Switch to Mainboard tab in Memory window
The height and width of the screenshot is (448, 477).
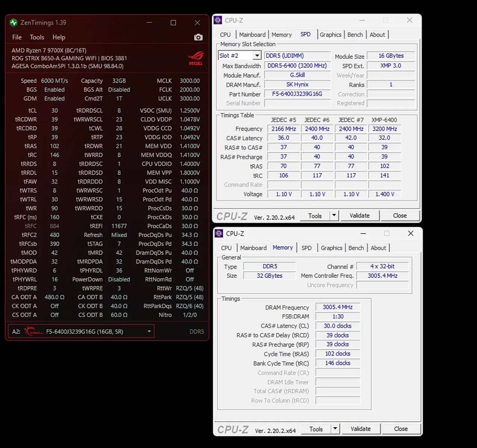pyautogui.click(x=253, y=248)
